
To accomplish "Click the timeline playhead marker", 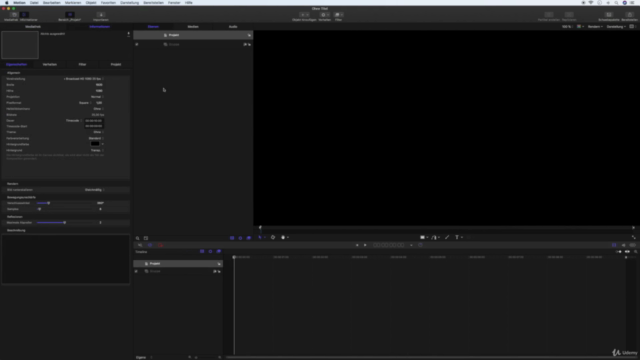I will click(x=234, y=257).
